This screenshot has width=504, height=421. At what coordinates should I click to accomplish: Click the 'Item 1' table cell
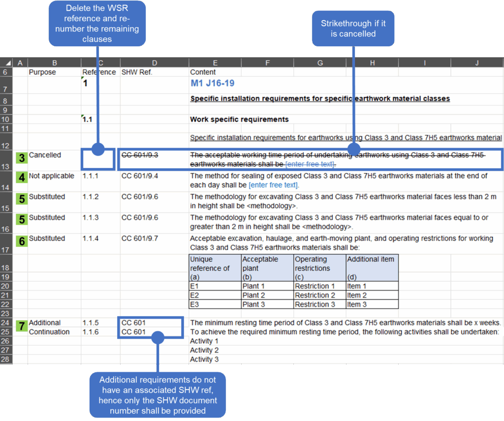[357, 286]
